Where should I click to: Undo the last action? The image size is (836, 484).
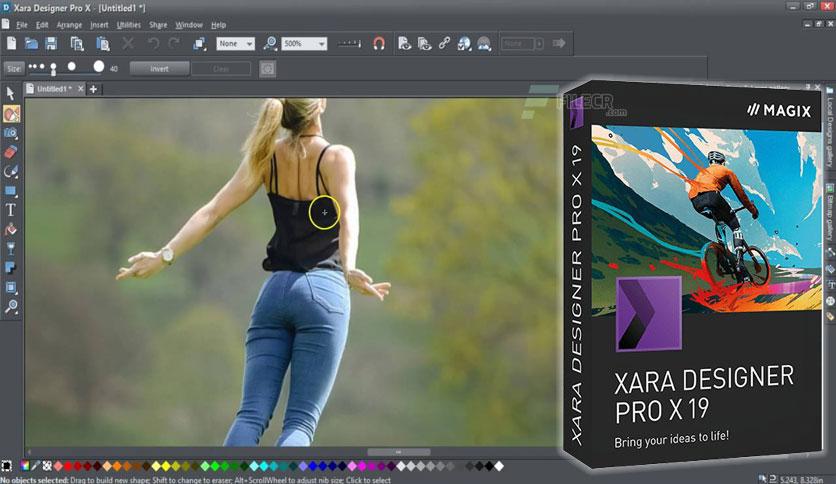pyautogui.click(x=154, y=43)
